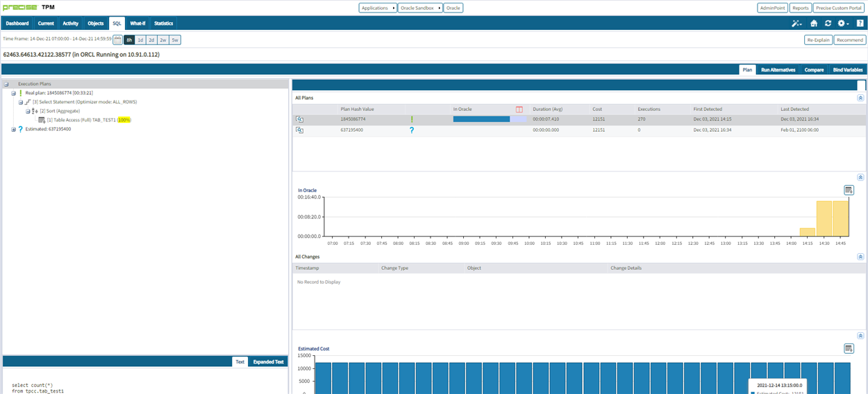The height and width of the screenshot is (394, 868).
Task: Open the Bind Variables sub-tab
Action: coord(848,69)
